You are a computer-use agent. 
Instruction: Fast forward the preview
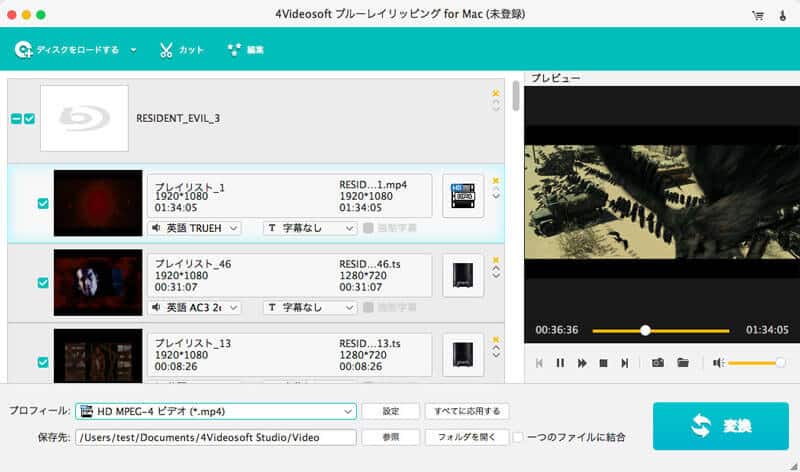pos(582,363)
